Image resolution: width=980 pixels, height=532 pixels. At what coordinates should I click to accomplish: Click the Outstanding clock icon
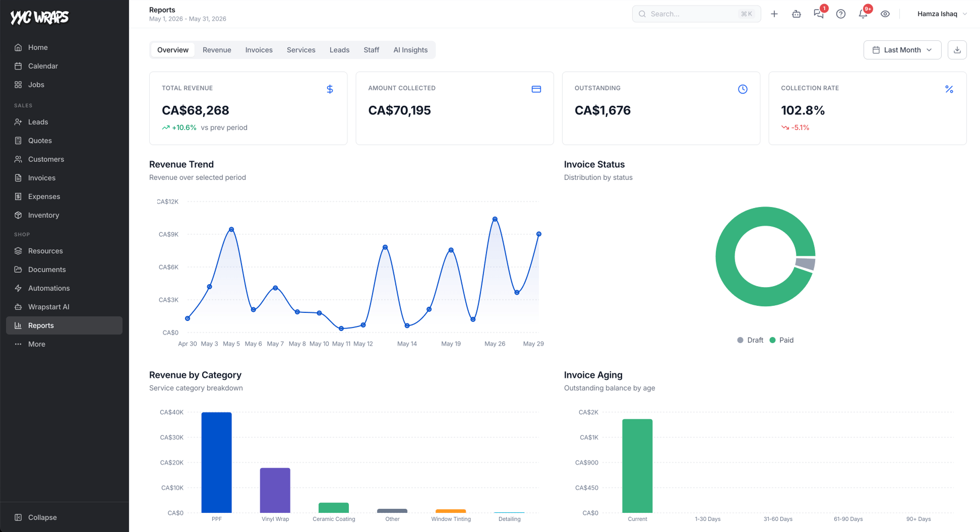(743, 89)
